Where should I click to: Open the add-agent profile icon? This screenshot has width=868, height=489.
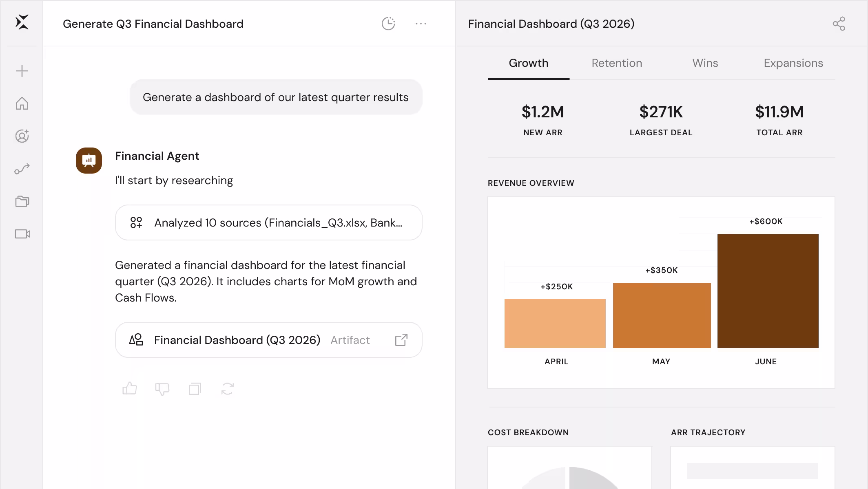(x=22, y=136)
